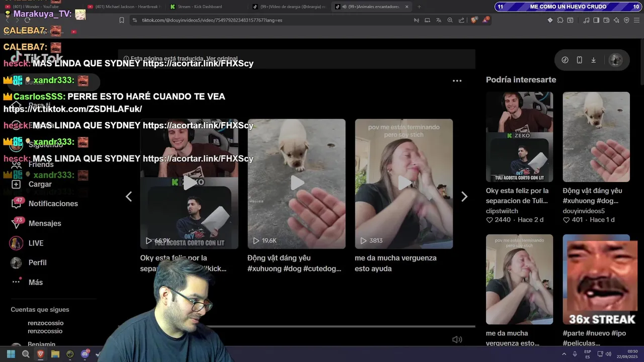
Task: Click 'Ver original' translation link
Action: [222, 59]
